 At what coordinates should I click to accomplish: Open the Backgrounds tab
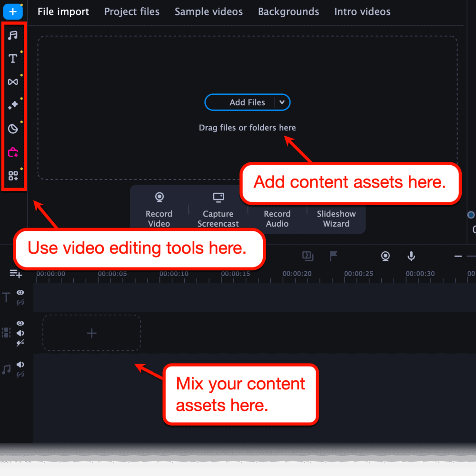tap(288, 11)
